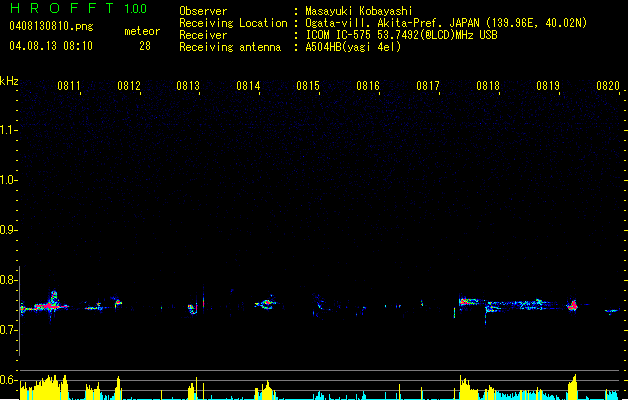Click the faint echo near 0820
629x400 pixels.
pyautogui.click(x=612, y=311)
